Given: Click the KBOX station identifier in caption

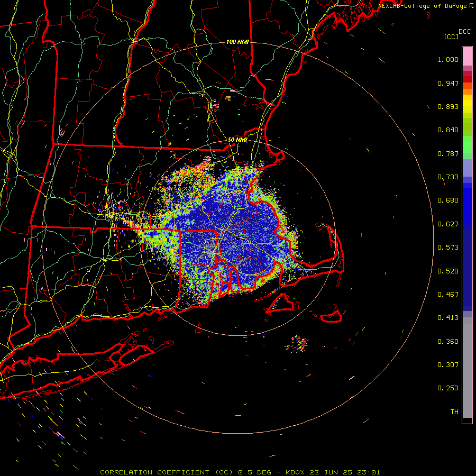Looking at the screenshot, I should pos(295,472).
